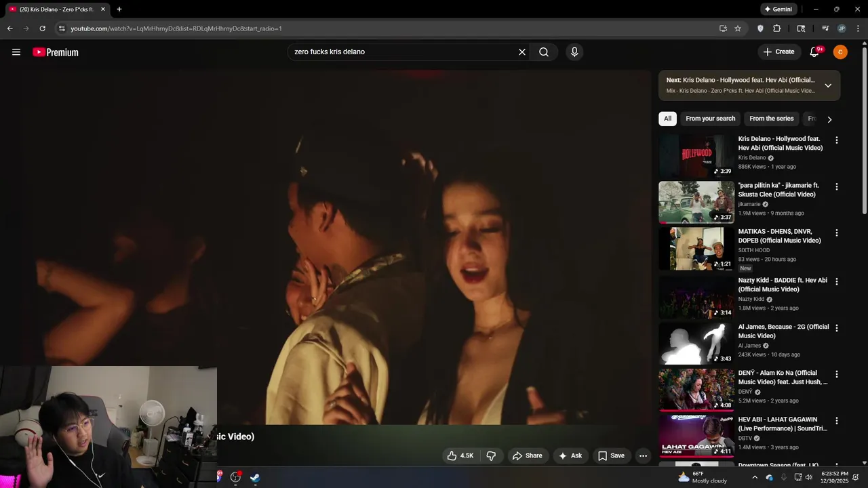Open "para piliin ka" video title
Screen dimensions: 868x488
point(778,190)
